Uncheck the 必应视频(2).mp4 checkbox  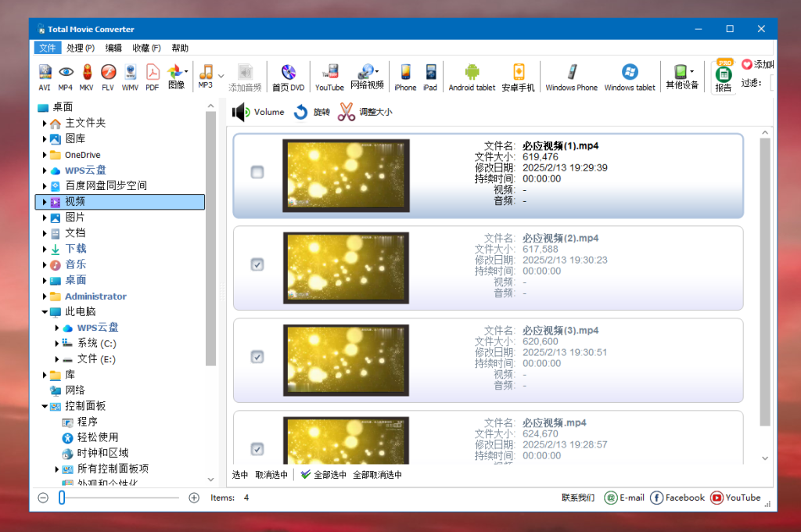(257, 264)
